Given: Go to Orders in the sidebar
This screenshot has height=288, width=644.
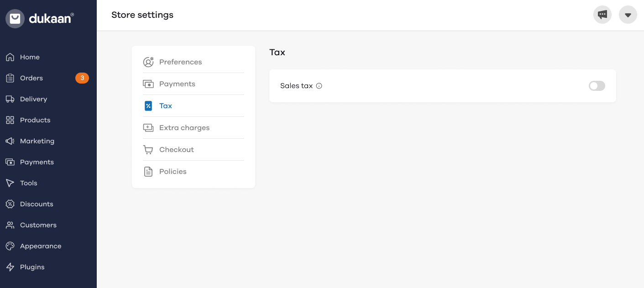Looking at the screenshot, I should click(31, 78).
